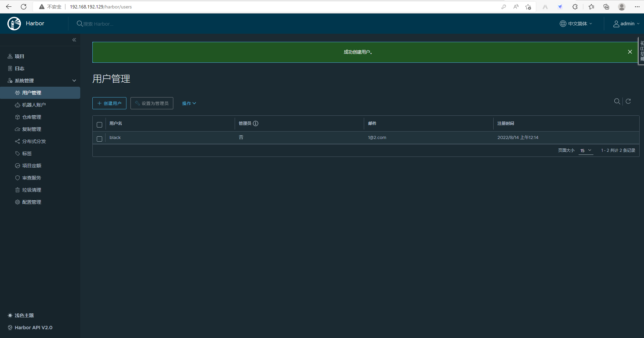Collapse the 系统管理 section chevron
This screenshot has width=644, height=338.
click(74, 81)
